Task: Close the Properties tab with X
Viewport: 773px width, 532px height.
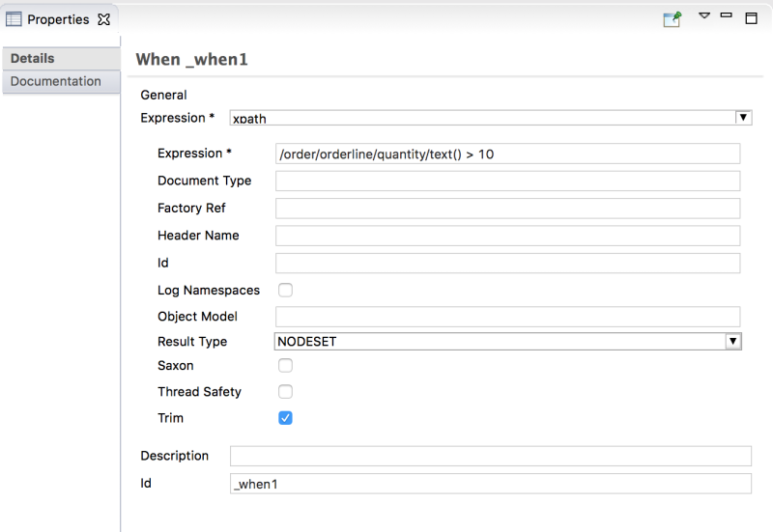Action: (104, 19)
